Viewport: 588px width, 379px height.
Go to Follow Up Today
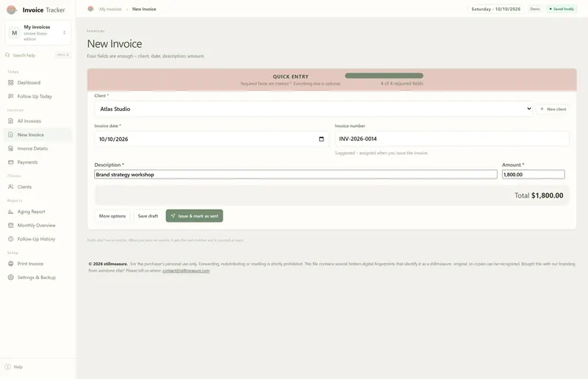[37, 96]
